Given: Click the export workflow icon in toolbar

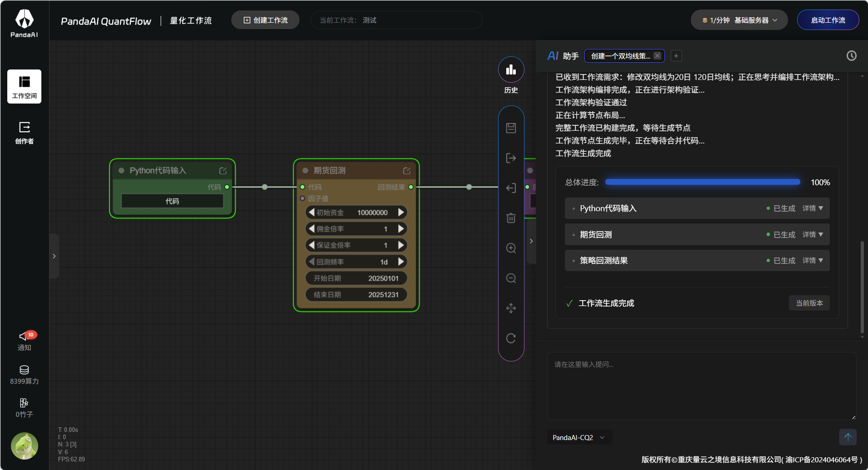Looking at the screenshot, I should (x=511, y=158).
